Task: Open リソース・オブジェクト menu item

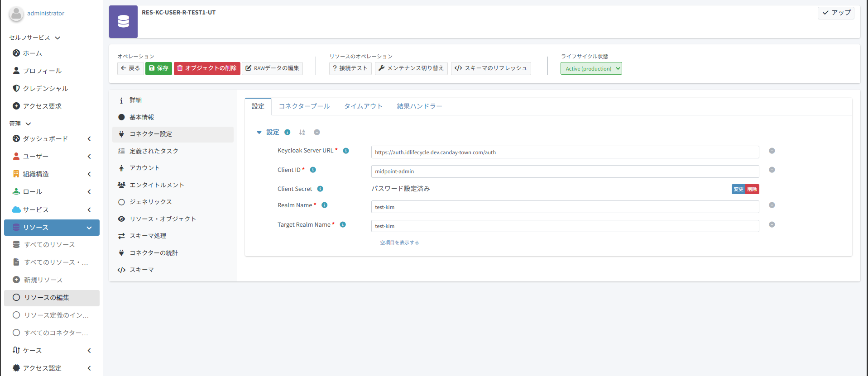Action: coord(173,219)
